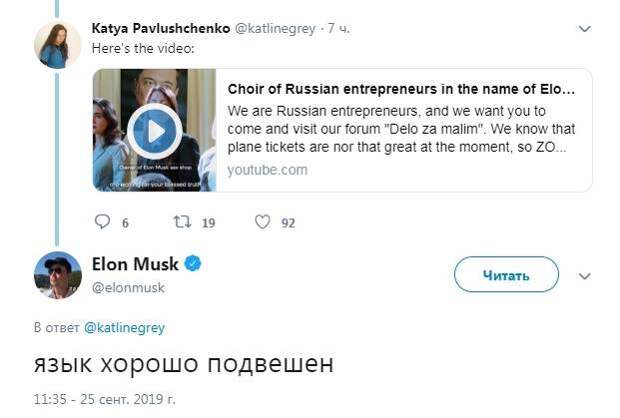Like the tweet with the heart icon

pos(262,222)
